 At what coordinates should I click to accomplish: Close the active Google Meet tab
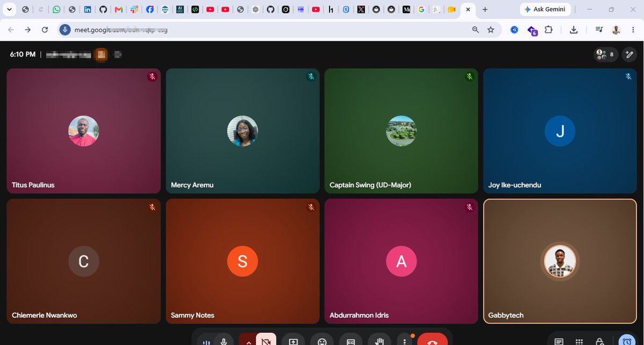(468, 10)
